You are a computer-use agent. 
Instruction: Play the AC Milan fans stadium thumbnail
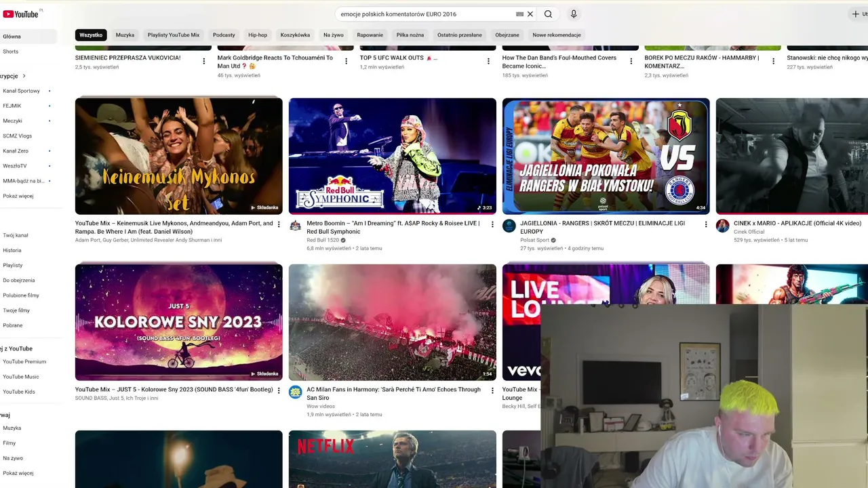[393, 322]
